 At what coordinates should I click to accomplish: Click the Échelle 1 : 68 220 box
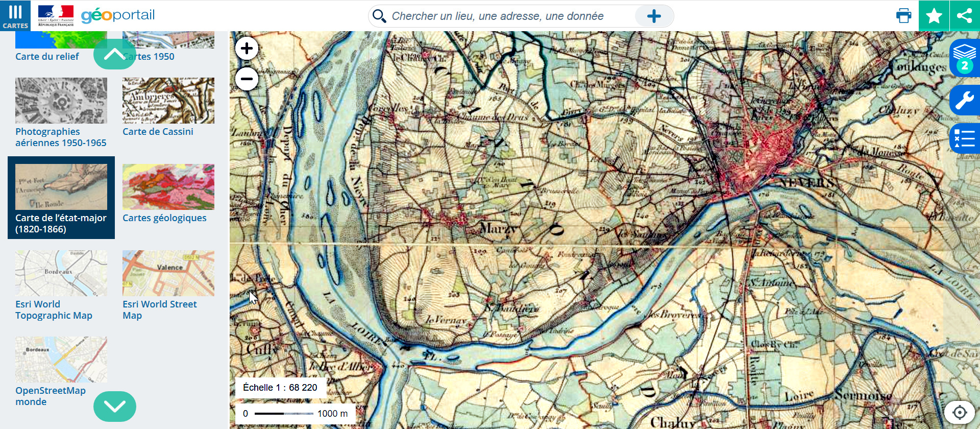(281, 388)
